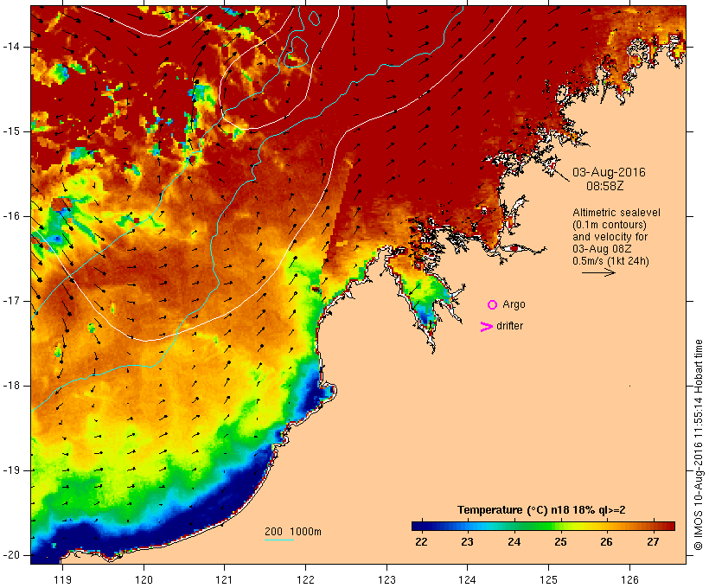Click the latitude label -15
Viewport: 709px width, 588px height.
tap(11, 131)
